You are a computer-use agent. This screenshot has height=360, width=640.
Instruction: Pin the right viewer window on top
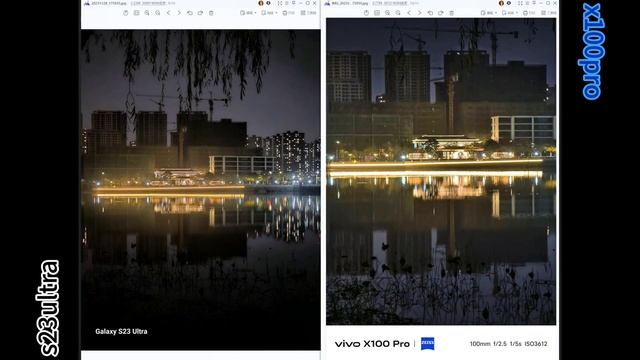pyautogui.click(x=534, y=3)
